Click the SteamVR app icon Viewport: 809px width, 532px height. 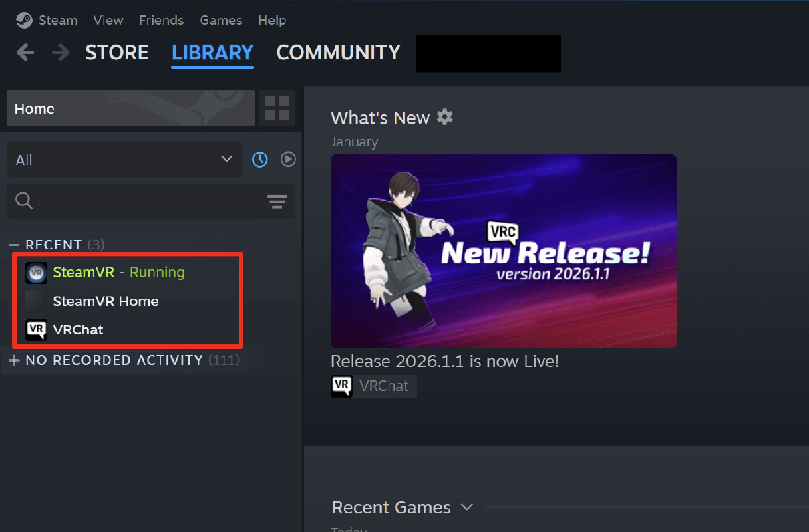[x=36, y=273]
